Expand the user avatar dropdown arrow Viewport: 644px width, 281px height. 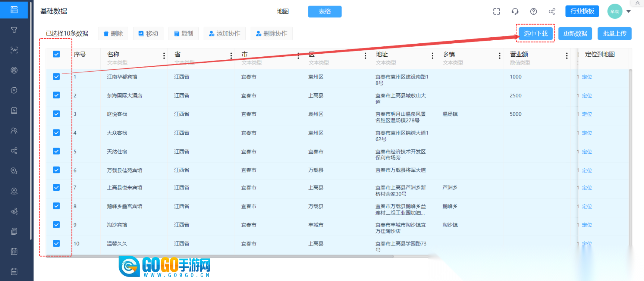pyautogui.click(x=629, y=12)
